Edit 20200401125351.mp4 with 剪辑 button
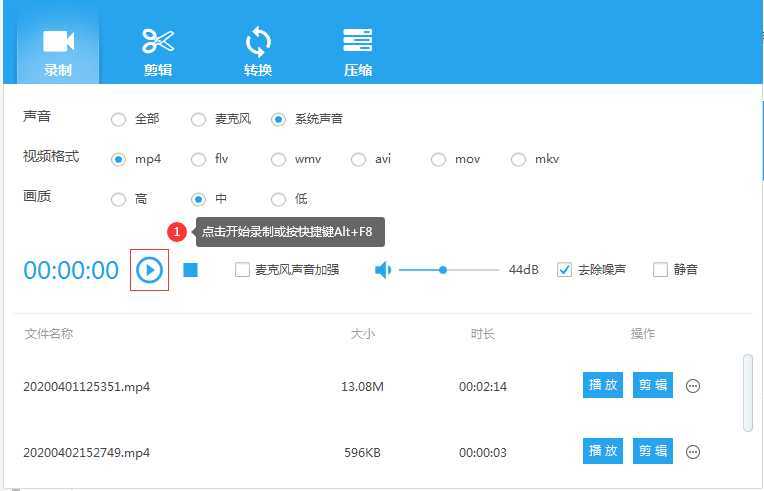 [653, 385]
